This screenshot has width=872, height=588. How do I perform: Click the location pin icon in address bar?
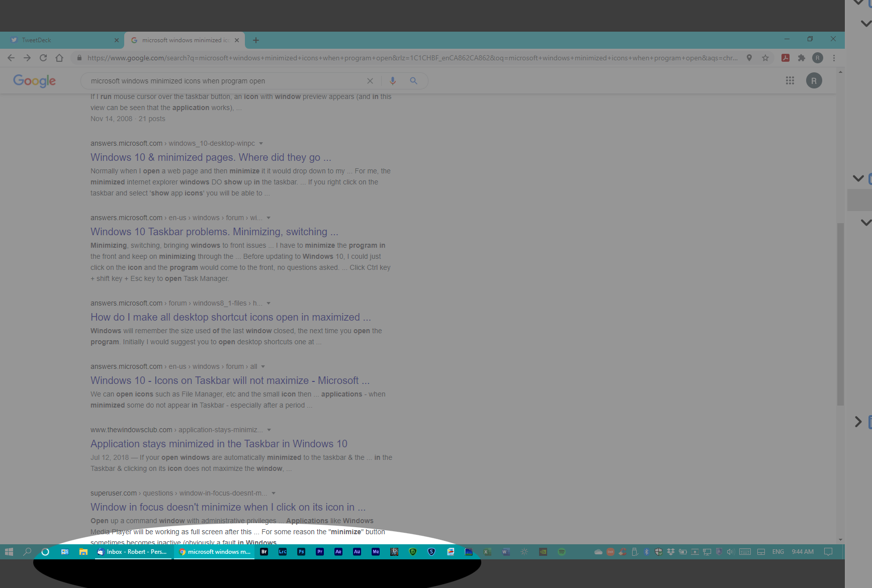[x=749, y=58]
